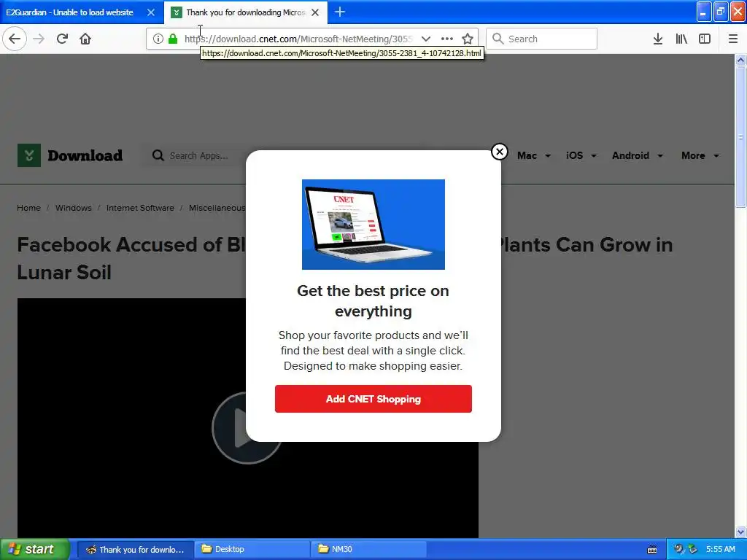Bookmark this page with the star icon

click(468, 39)
